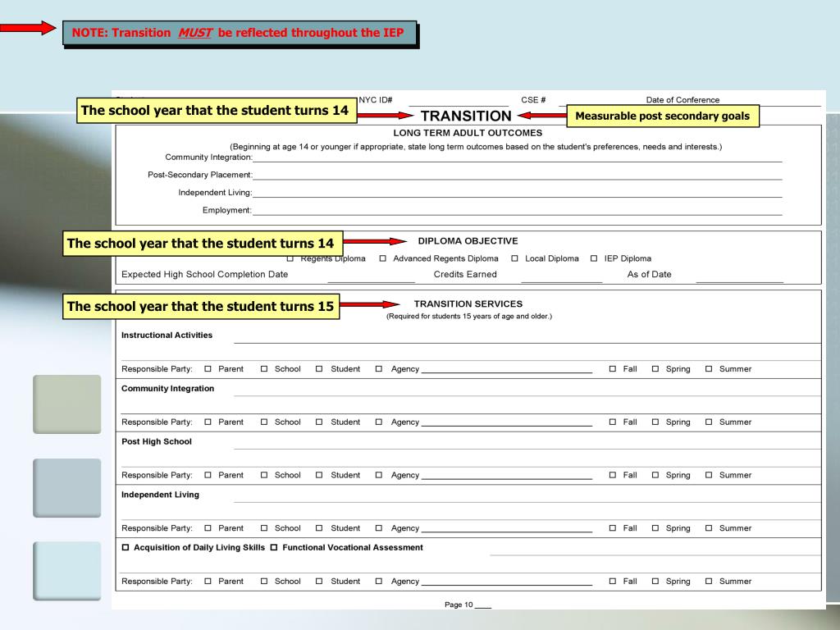
Task: Select Fall for Independent Living services
Action: [x=612, y=527]
